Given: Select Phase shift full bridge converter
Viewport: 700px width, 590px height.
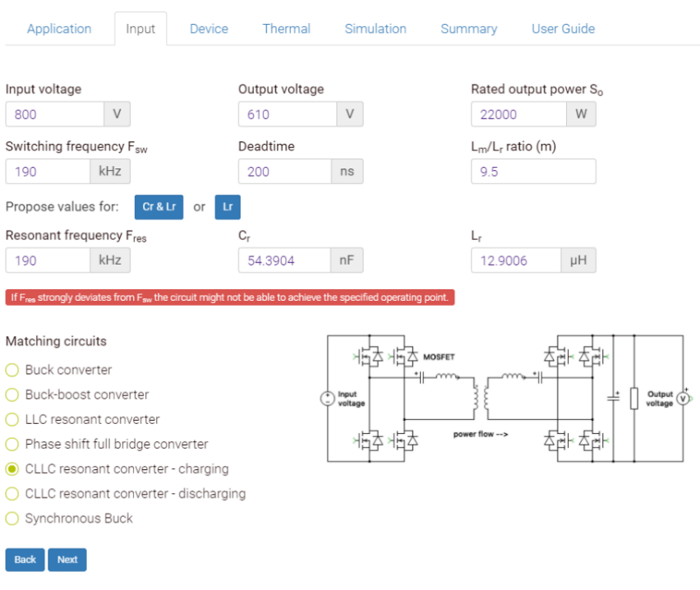Looking at the screenshot, I should click(x=12, y=444).
